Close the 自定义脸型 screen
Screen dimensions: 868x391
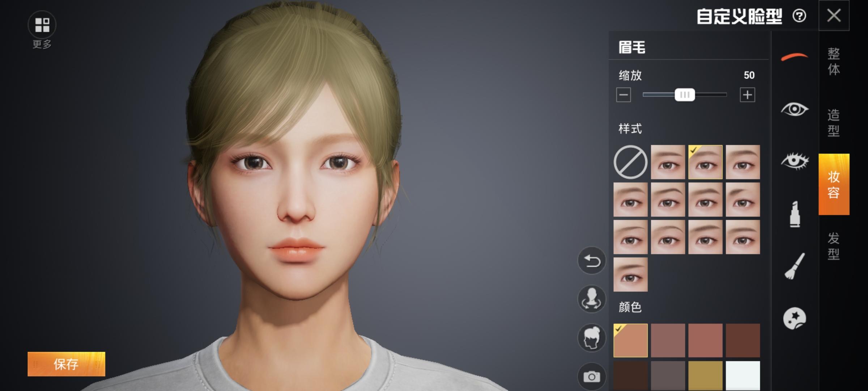(834, 16)
